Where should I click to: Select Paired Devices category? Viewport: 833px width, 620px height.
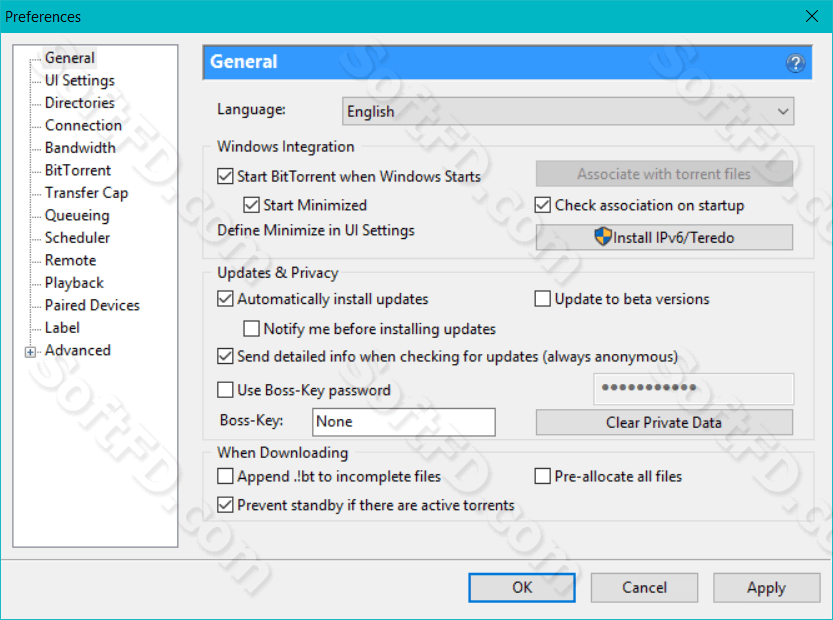92,305
